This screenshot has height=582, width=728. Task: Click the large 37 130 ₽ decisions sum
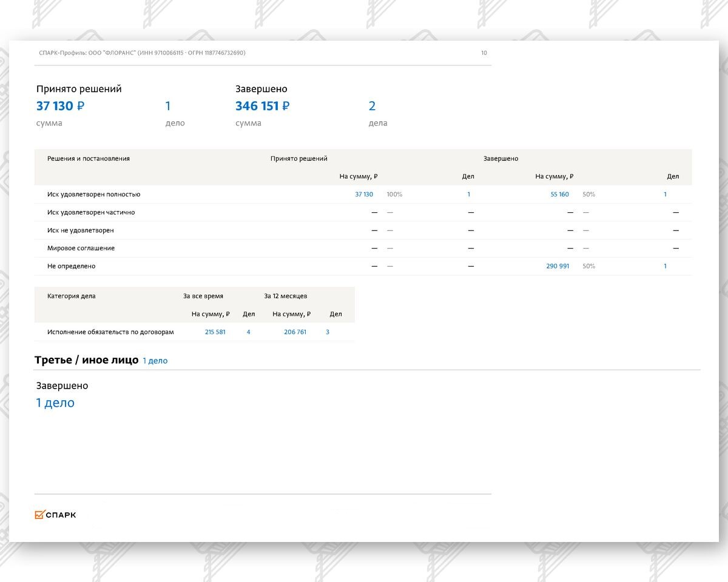point(60,106)
